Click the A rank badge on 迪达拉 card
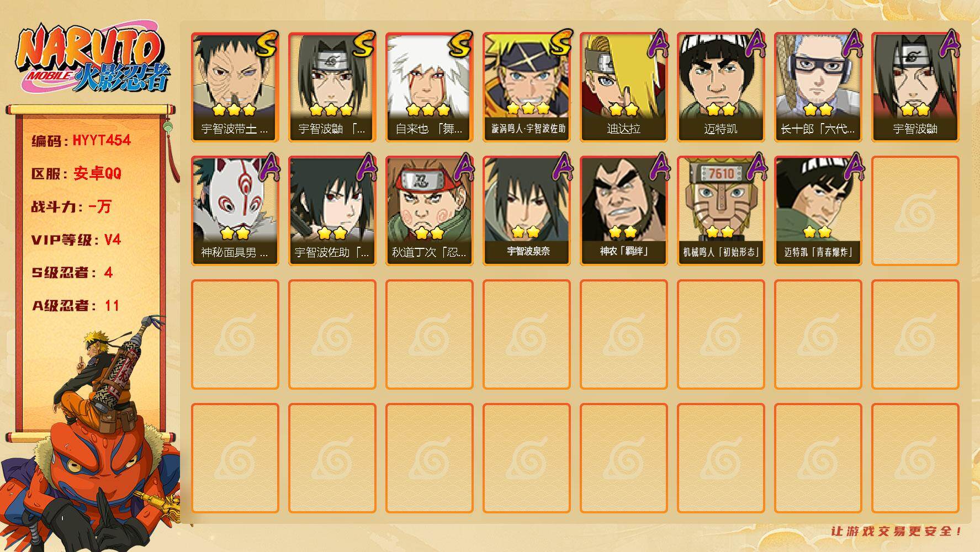This screenshot has height=552, width=980. pyautogui.click(x=657, y=44)
